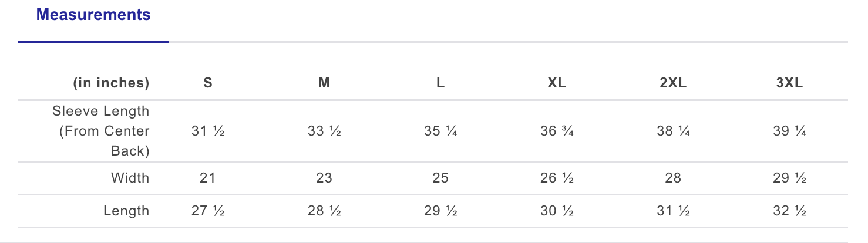Click the sleeve length value for size M

pos(324,131)
